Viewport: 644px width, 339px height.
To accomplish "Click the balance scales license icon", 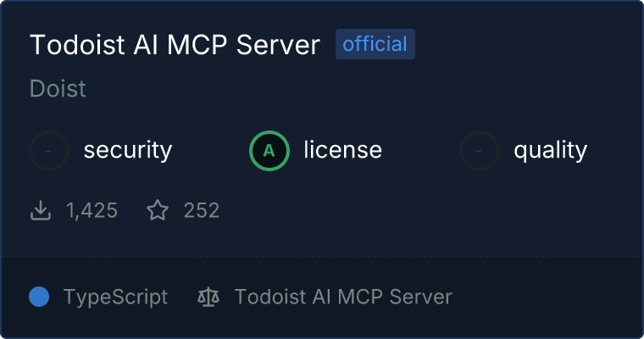I will pyautogui.click(x=208, y=297).
